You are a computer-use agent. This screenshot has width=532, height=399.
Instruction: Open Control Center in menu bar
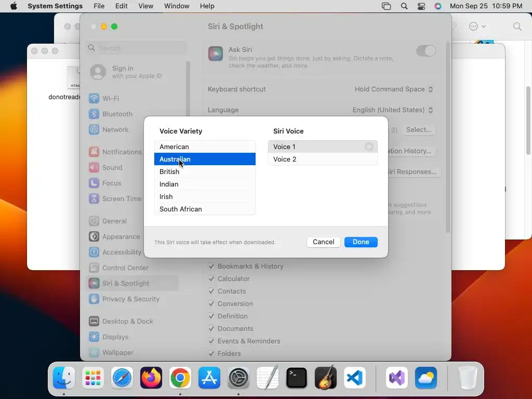421,6
